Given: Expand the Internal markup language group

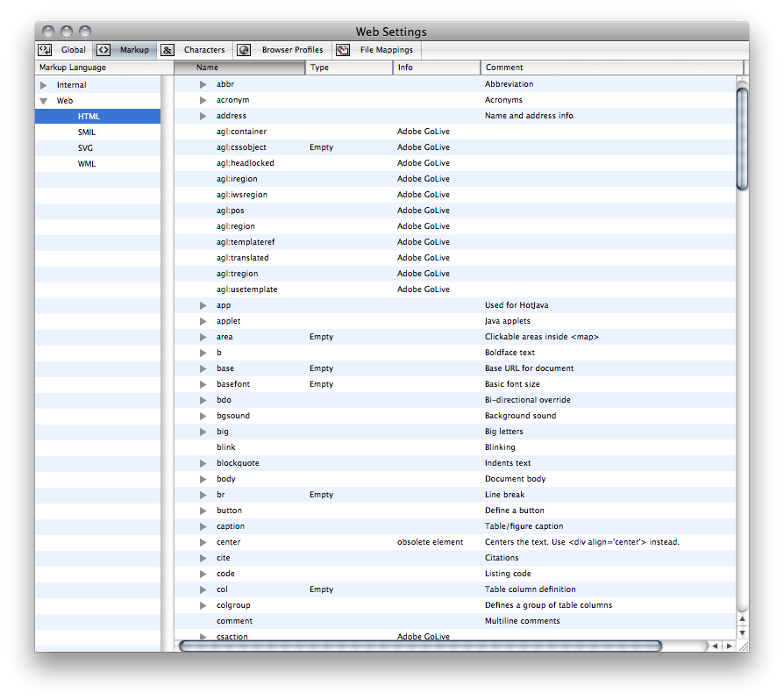Looking at the screenshot, I should [44, 85].
